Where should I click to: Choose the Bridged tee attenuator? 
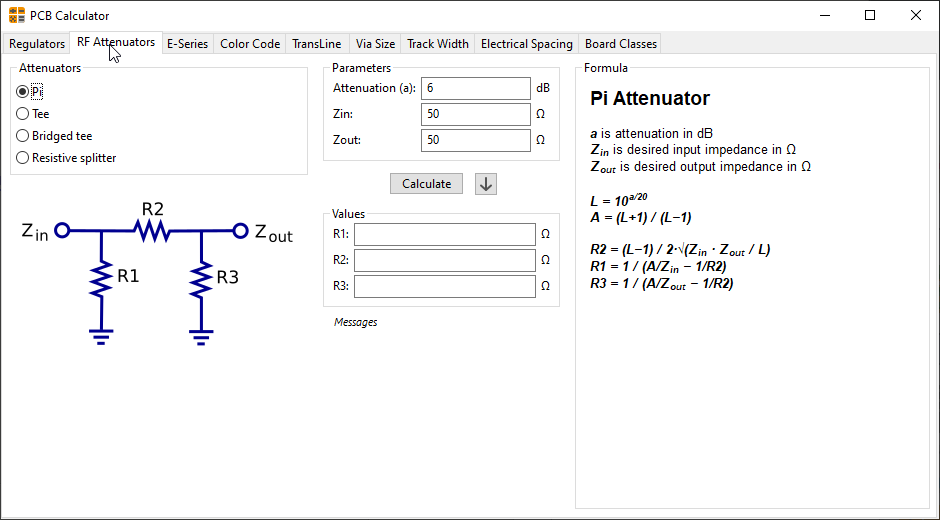[23, 136]
